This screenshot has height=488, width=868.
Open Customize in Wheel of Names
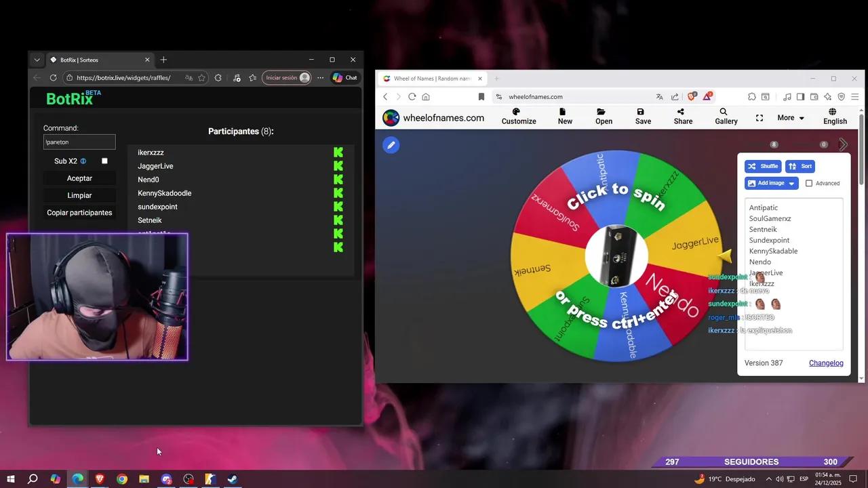[519, 117]
